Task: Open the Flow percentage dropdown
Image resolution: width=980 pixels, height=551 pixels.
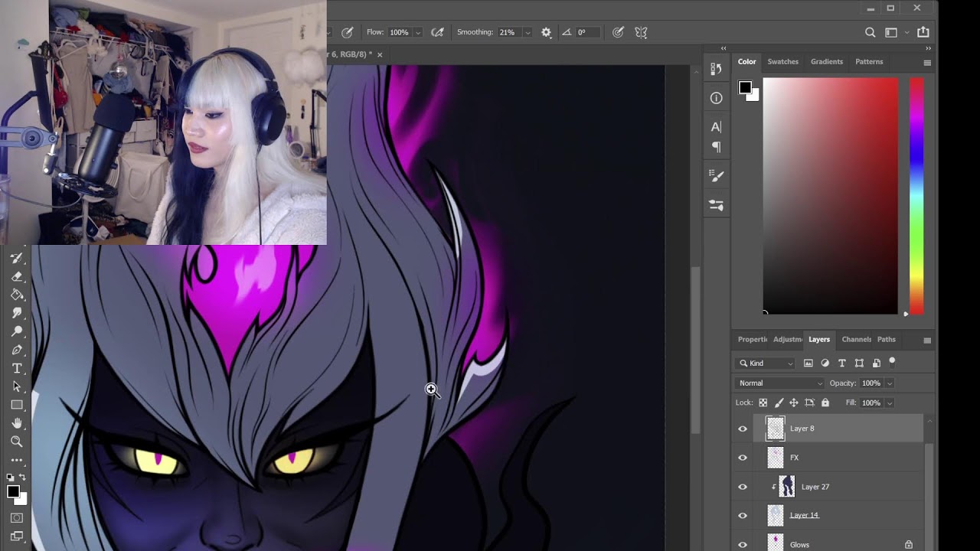Action: coord(418,33)
